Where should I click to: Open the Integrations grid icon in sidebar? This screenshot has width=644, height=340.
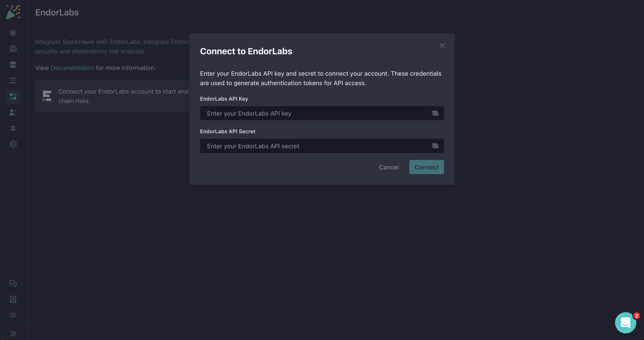coord(13,97)
